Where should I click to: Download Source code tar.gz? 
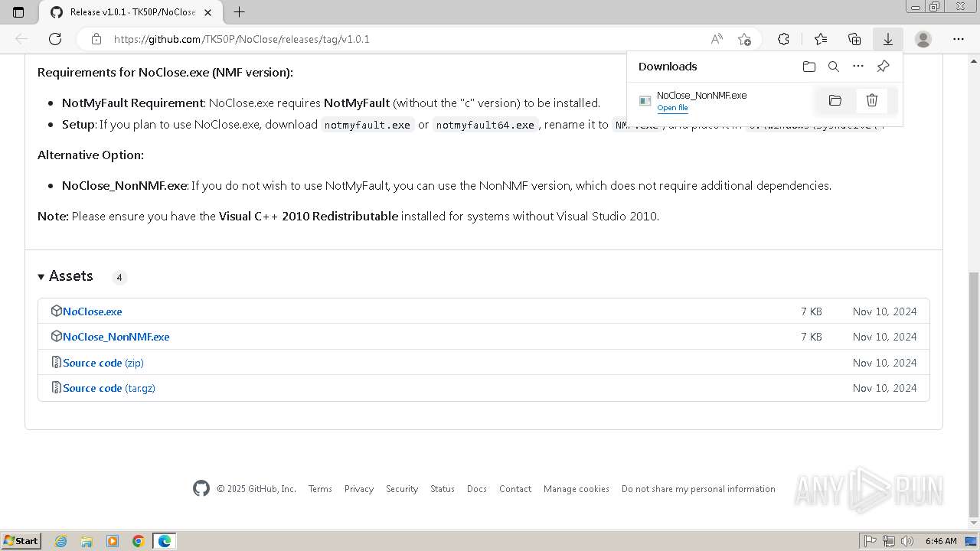click(109, 388)
